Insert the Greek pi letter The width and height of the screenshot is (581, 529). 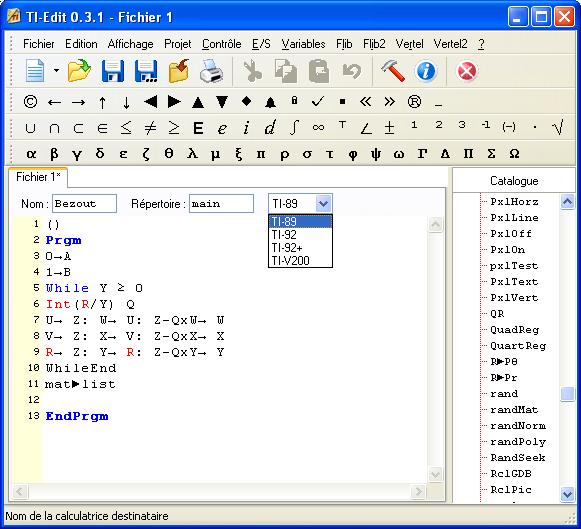tap(261, 154)
